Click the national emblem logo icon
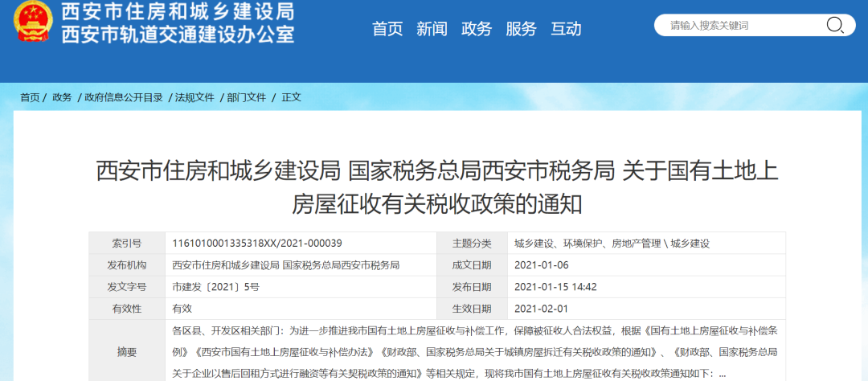 click(x=33, y=23)
